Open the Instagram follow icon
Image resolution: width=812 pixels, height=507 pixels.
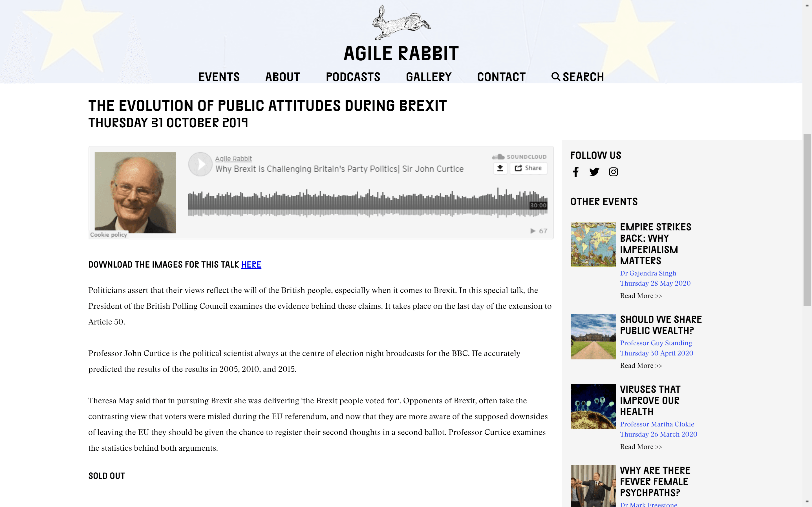click(613, 172)
